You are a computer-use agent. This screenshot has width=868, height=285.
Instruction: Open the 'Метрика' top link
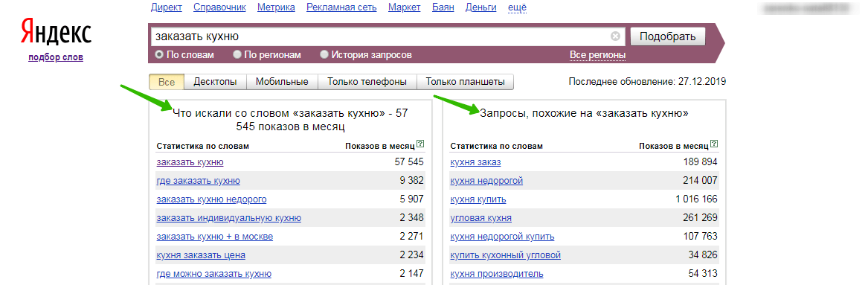click(276, 7)
